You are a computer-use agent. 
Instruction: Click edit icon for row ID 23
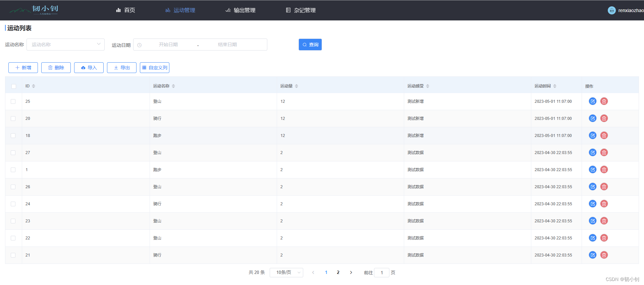click(593, 221)
